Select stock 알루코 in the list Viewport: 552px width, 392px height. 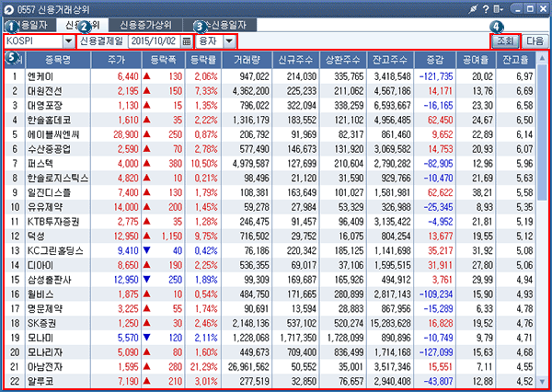(x=40, y=381)
